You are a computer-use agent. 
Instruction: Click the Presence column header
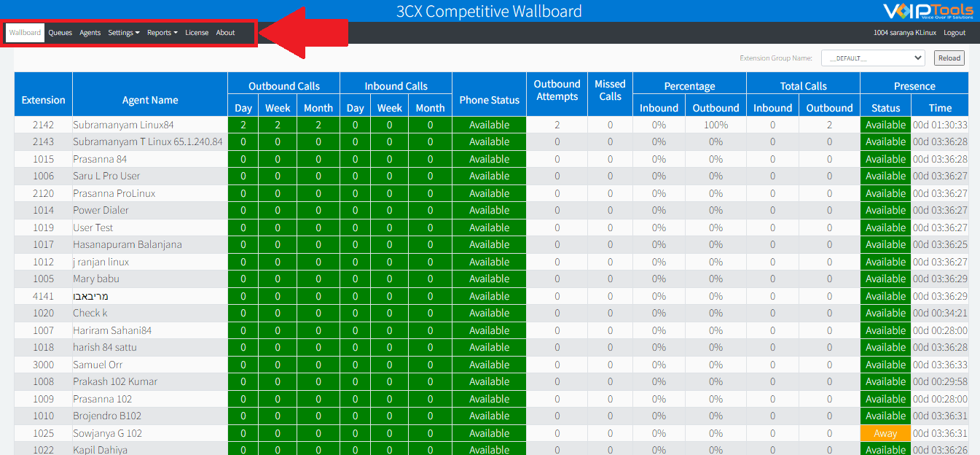tap(915, 85)
